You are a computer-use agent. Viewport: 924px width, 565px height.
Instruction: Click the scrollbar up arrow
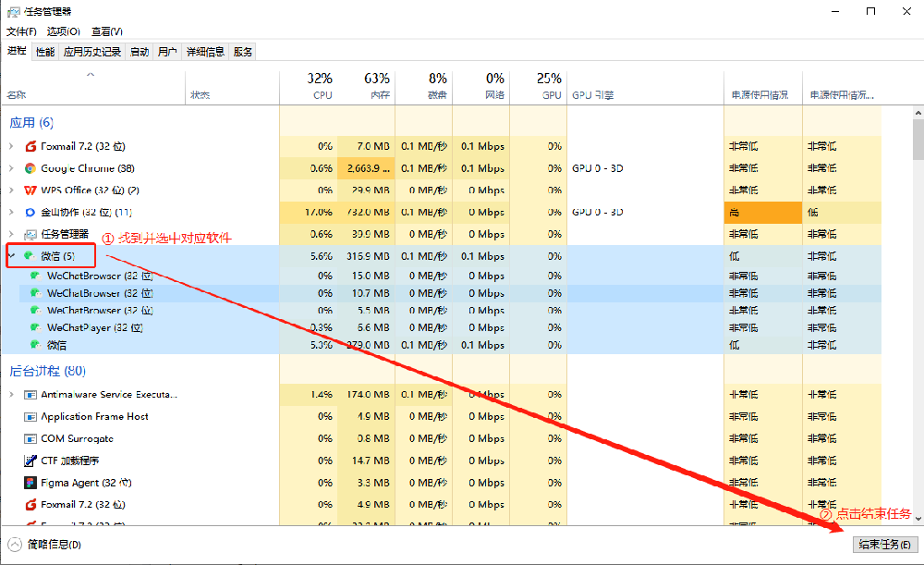(x=918, y=112)
